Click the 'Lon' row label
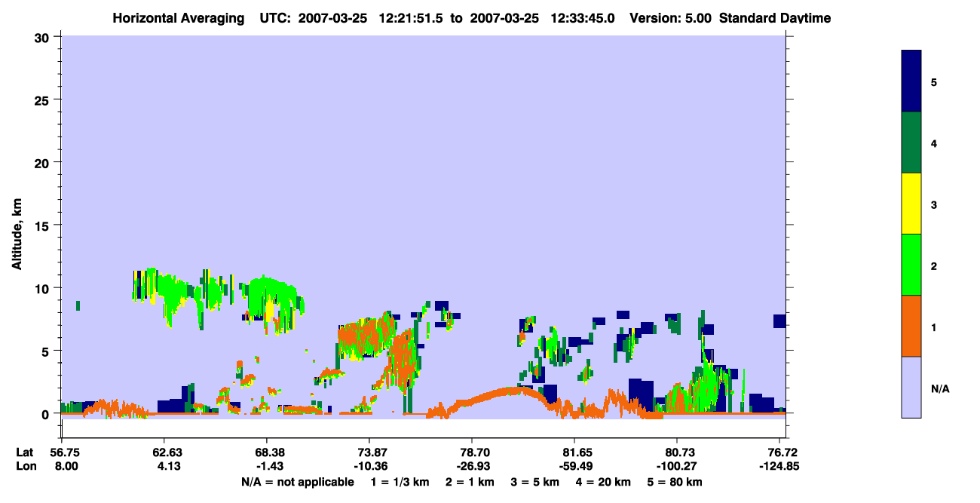 25,466
